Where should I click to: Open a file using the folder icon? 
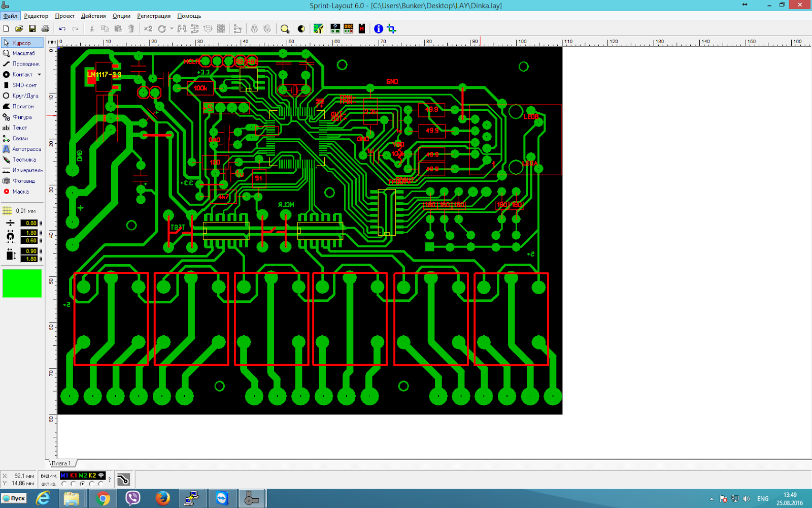coord(19,29)
